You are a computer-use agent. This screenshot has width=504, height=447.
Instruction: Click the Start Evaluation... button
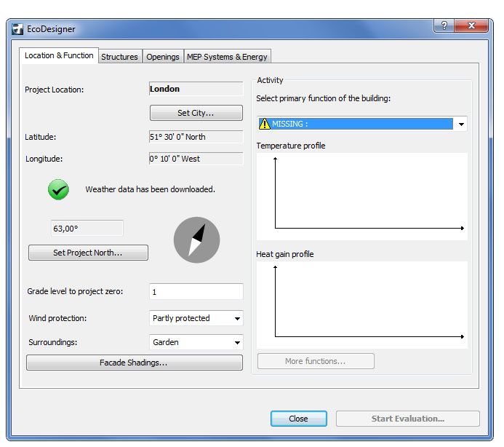pos(408,419)
